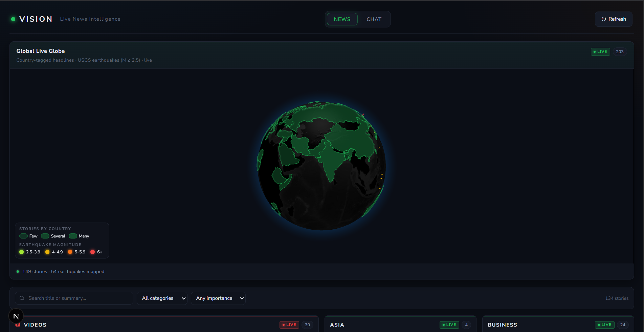Click the red LIVE badge on VIDEOS panel
The width and height of the screenshot is (644, 332).
click(289, 325)
